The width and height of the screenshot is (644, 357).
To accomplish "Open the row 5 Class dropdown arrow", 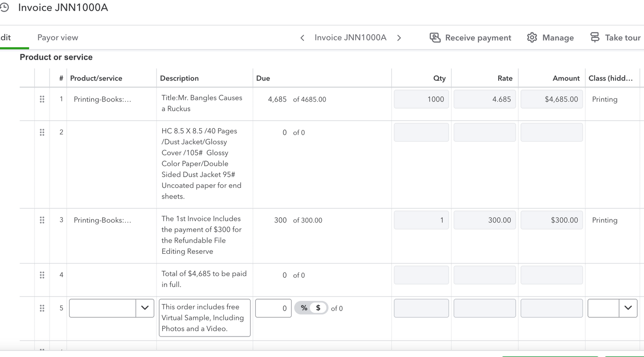I will coord(628,308).
